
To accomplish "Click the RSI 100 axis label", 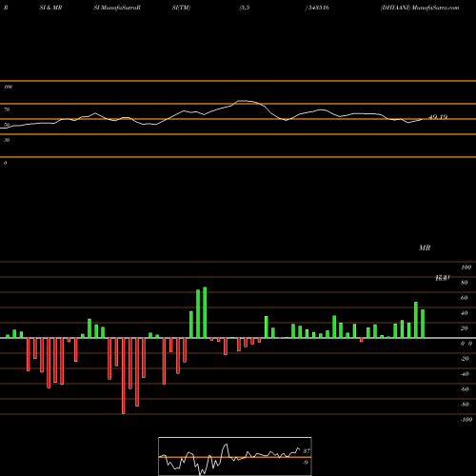I will coord(8,87).
